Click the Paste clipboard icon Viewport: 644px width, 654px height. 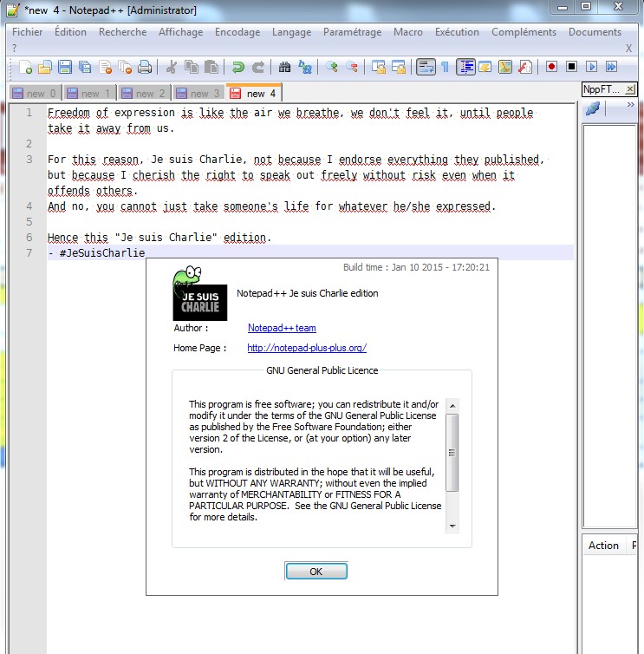(x=211, y=67)
